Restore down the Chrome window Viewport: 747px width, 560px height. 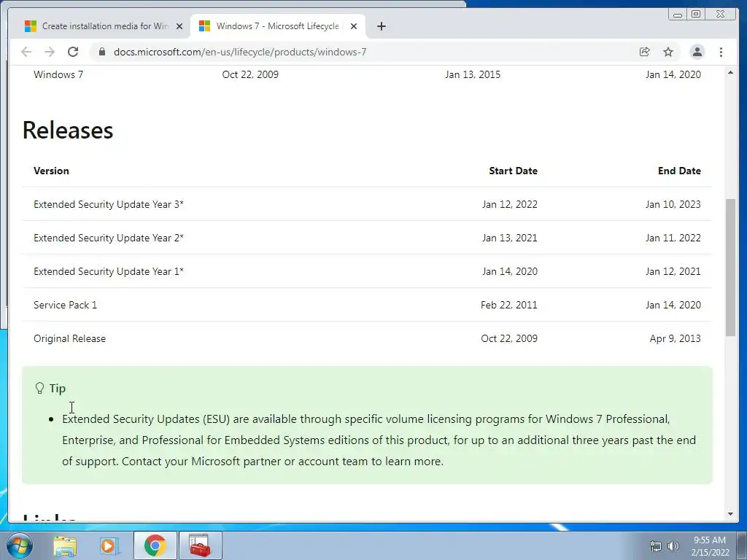(696, 15)
